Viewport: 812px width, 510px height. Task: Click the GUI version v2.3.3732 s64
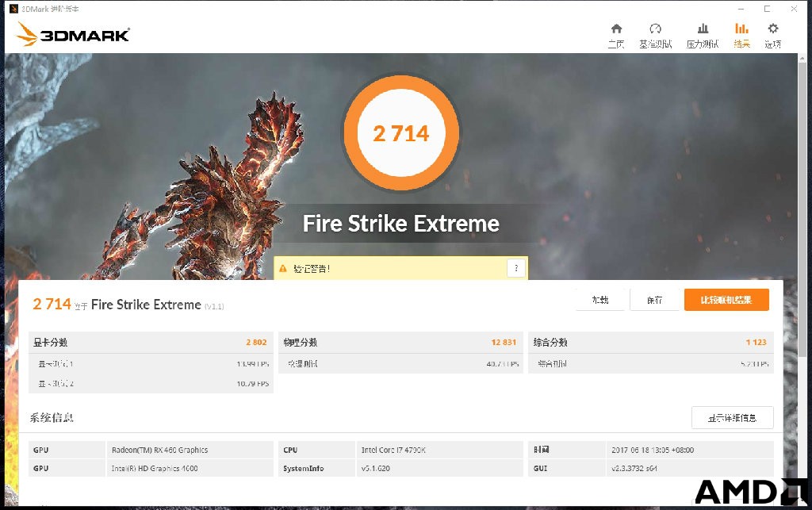point(634,469)
